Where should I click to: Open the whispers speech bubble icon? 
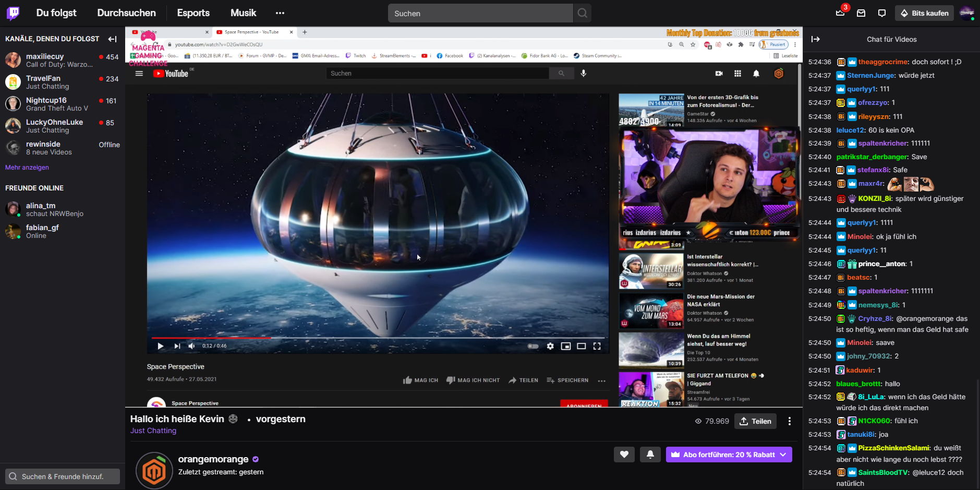coord(882,13)
